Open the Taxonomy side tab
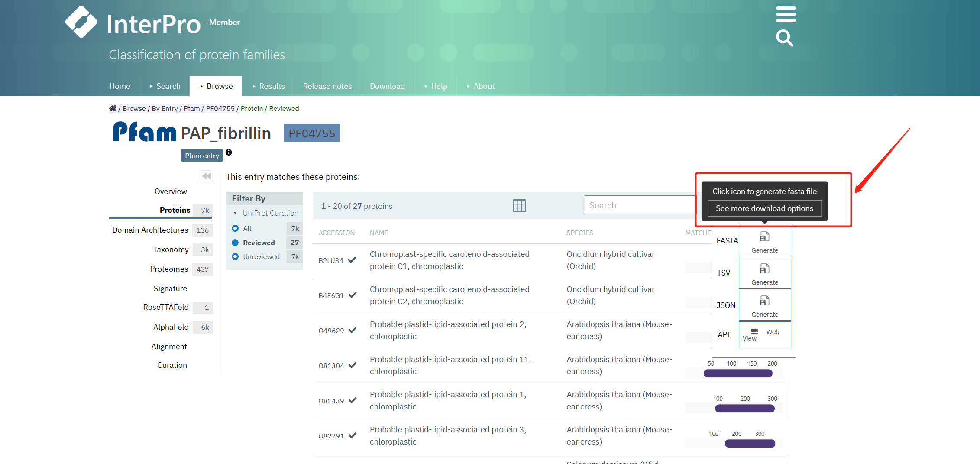The image size is (980, 464). [171, 250]
